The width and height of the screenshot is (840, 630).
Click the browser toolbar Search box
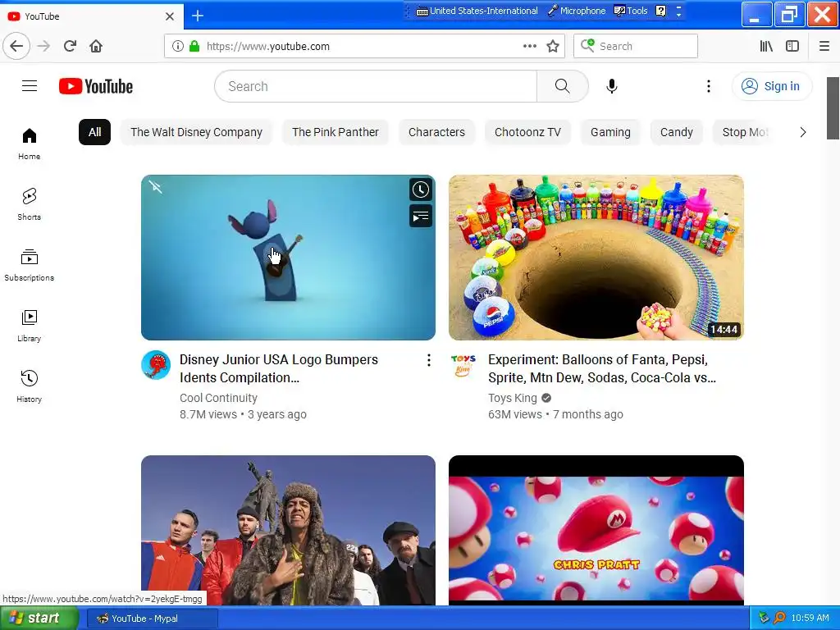(x=636, y=46)
